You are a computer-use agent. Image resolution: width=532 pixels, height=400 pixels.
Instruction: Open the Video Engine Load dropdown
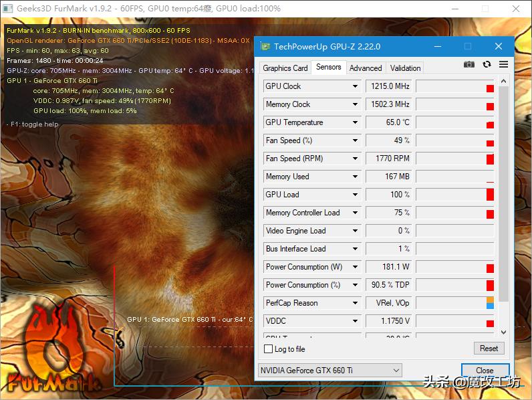(x=355, y=231)
